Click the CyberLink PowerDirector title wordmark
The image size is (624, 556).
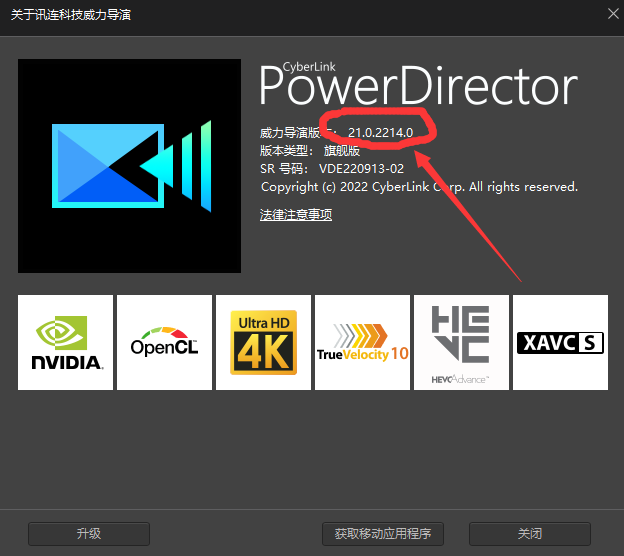418,84
